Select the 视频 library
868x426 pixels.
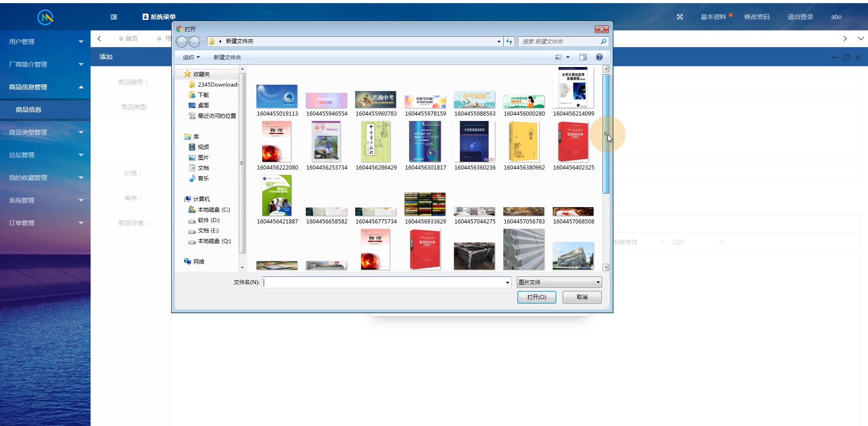coord(199,147)
